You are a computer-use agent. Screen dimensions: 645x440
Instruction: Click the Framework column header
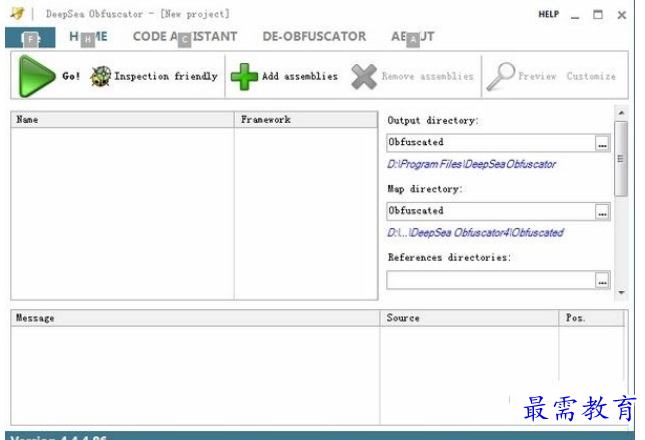306,120
